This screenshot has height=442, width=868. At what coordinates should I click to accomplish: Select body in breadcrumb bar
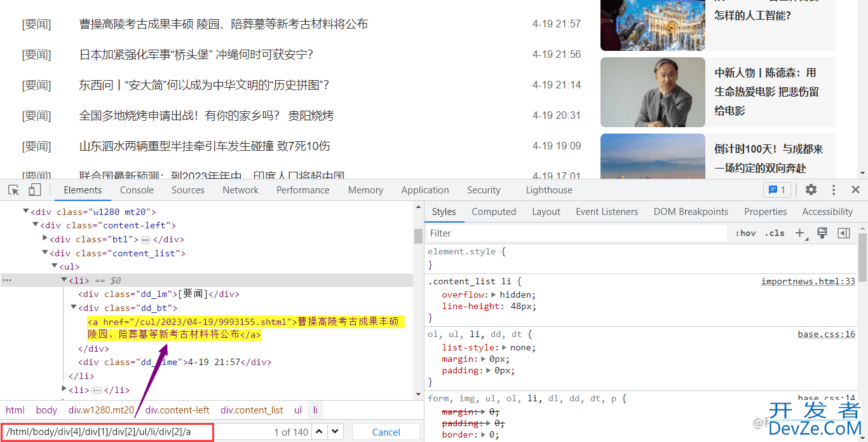(46, 410)
